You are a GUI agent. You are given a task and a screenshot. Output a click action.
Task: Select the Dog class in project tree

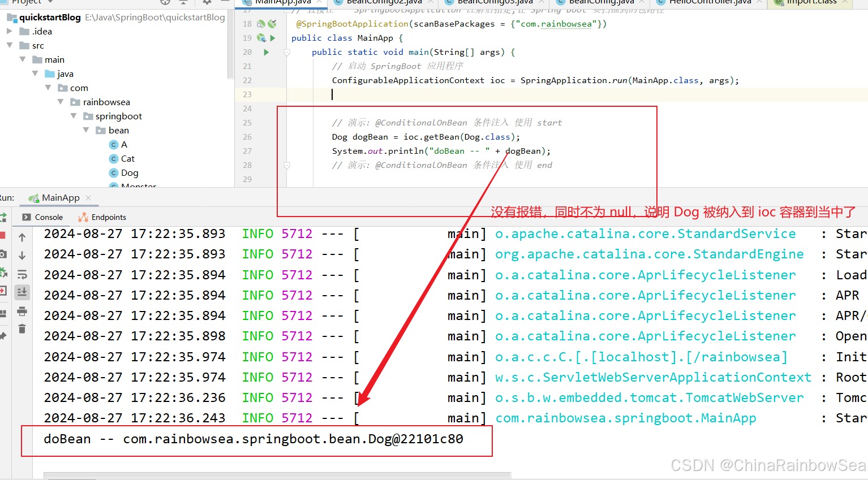click(x=123, y=172)
